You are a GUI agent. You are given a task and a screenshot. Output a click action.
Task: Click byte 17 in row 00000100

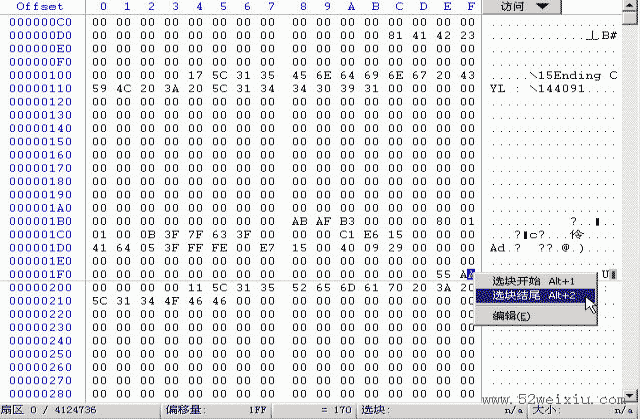[196, 75]
